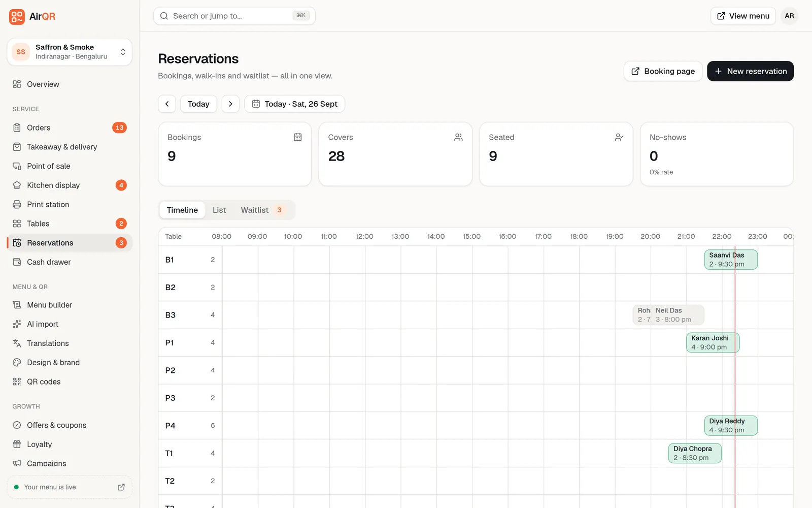Screen dimensions: 812x508
Task: Go to the next day
Action: tap(230, 104)
